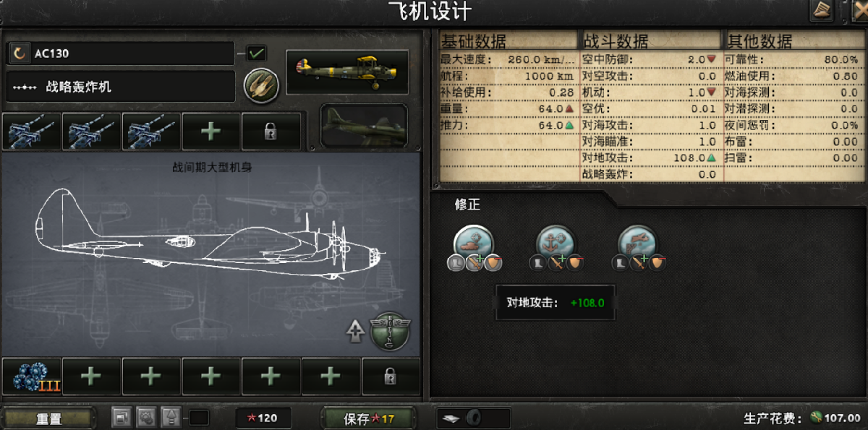Open the winged mission role emblem
This screenshot has width=868, height=430.
260,86
